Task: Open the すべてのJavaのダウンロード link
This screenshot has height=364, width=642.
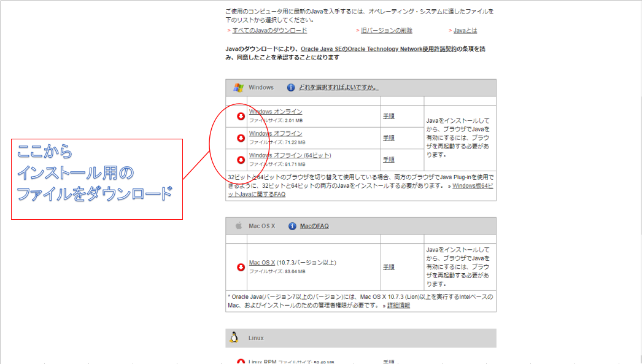Action: pos(269,31)
